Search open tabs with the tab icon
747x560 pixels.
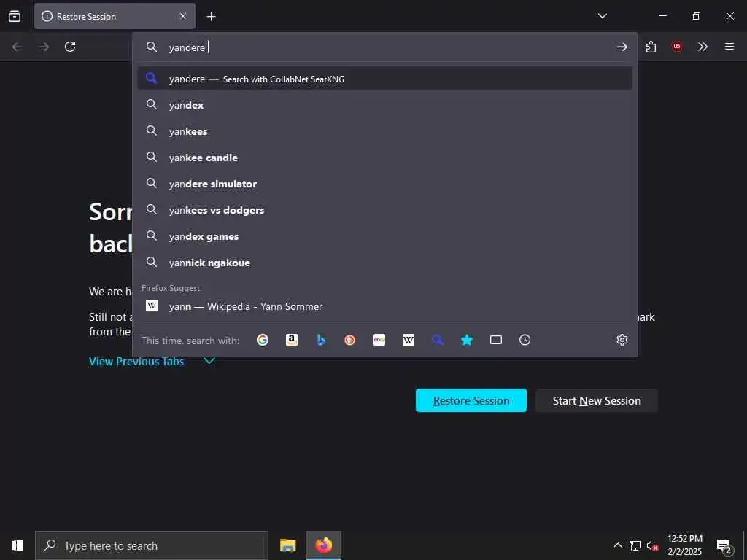(x=496, y=340)
